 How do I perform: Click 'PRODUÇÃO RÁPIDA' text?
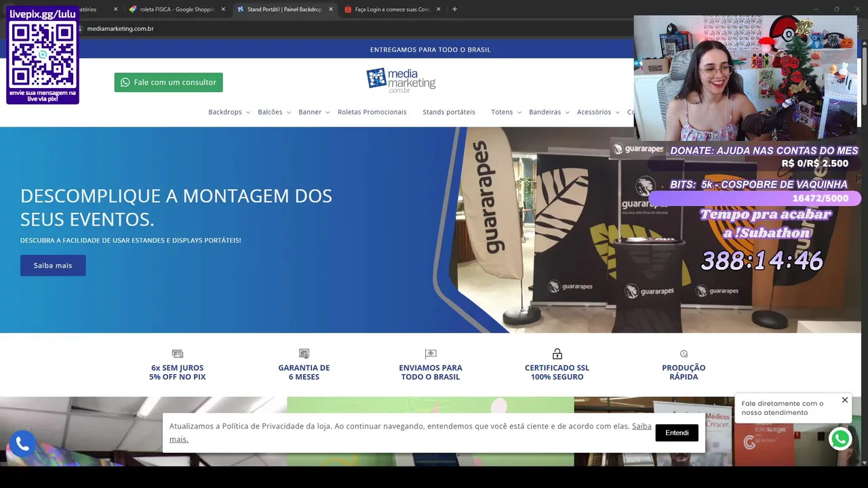coord(684,372)
